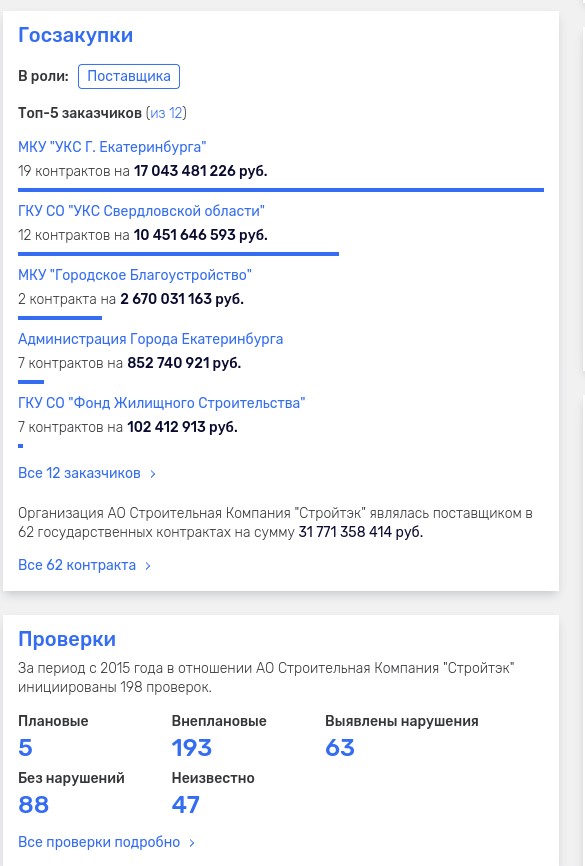The height and width of the screenshot is (866, 585).
Task: Click total sum 31 771 358 414 руб.
Action: point(361,532)
